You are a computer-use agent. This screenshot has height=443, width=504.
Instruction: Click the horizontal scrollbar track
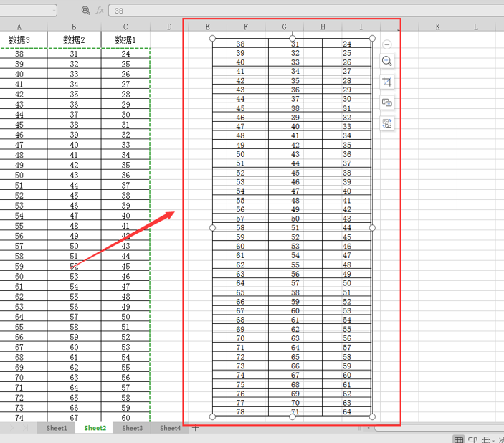[x=439, y=428]
